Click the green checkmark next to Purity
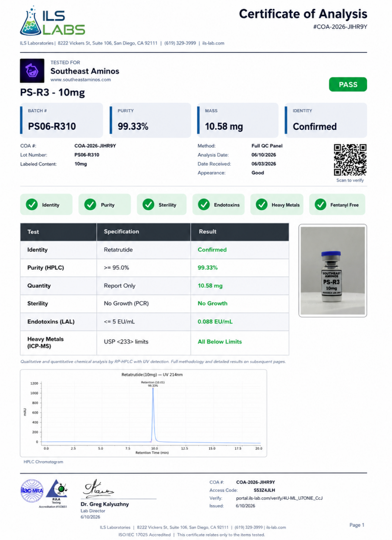The width and height of the screenshot is (392, 540). [x=90, y=204]
